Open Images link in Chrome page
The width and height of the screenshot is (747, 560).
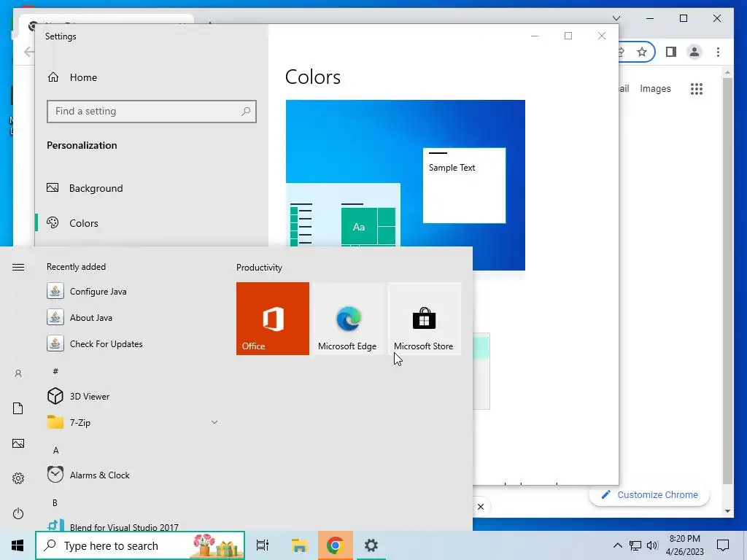pos(655,88)
